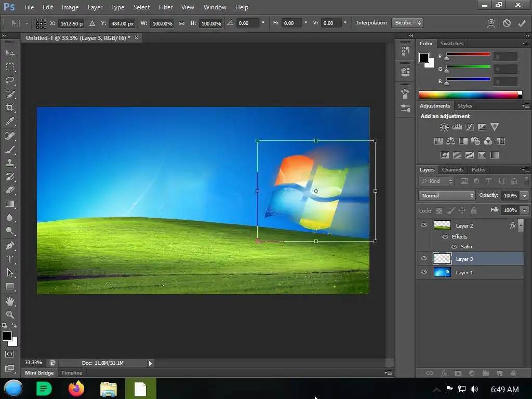This screenshot has width=532, height=399.
Task: Open the Normal blend mode dropdown
Action: coord(447,196)
